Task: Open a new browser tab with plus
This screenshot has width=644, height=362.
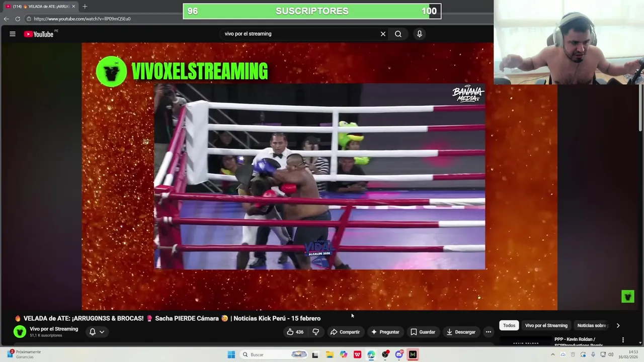Action: tap(85, 7)
